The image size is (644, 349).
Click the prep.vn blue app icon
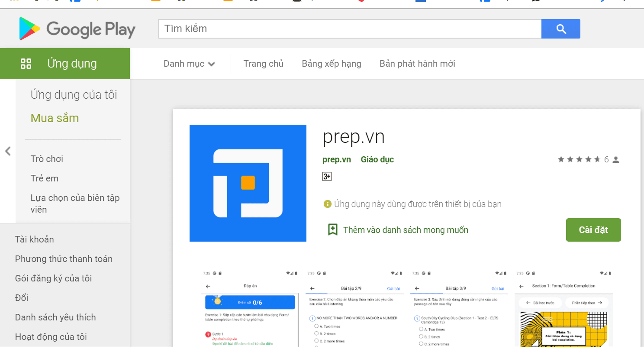(x=248, y=183)
